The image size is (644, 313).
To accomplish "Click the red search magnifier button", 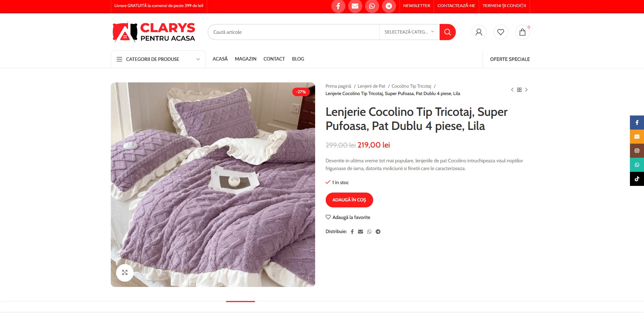I will [x=447, y=32].
